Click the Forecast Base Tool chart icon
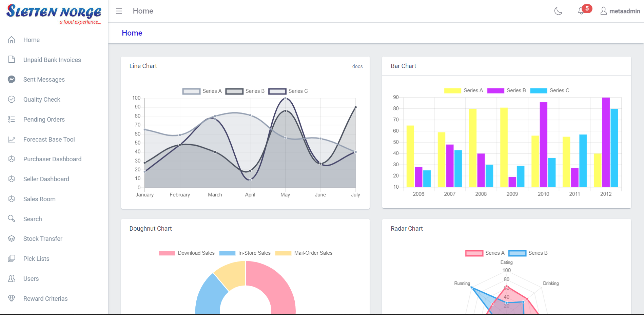 (x=12, y=139)
